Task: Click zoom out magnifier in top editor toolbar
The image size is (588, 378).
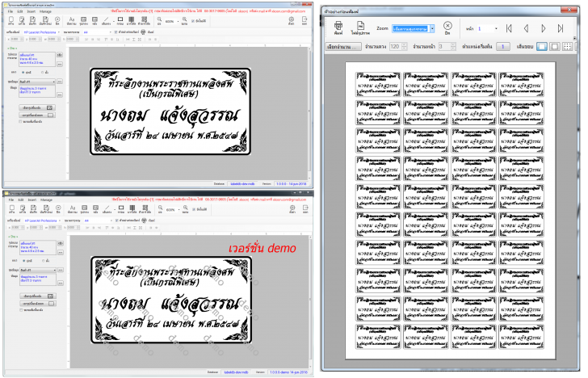Action: tap(159, 20)
